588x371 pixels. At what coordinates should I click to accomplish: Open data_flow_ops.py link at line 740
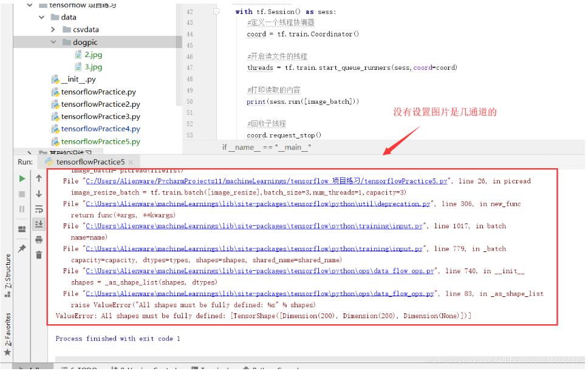tap(260, 271)
